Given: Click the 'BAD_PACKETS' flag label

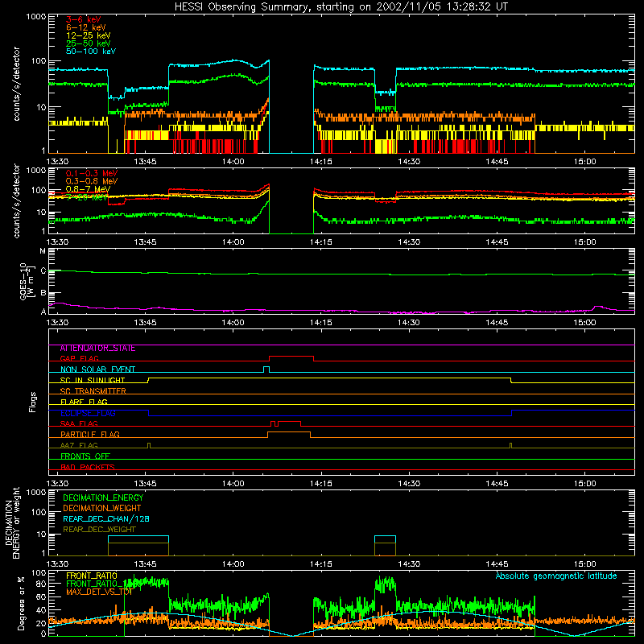Looking at the screenshot, I should click(x=88, y=467).
